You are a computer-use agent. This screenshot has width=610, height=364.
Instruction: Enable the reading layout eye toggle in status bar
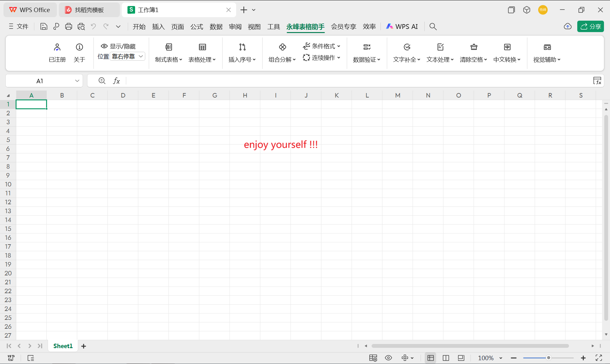tap(388, 358)
